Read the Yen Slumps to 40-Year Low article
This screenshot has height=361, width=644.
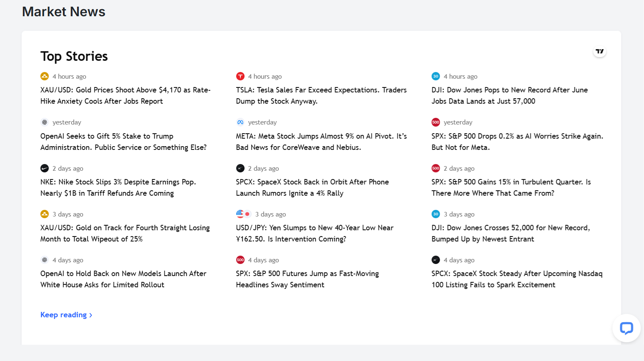315,233
